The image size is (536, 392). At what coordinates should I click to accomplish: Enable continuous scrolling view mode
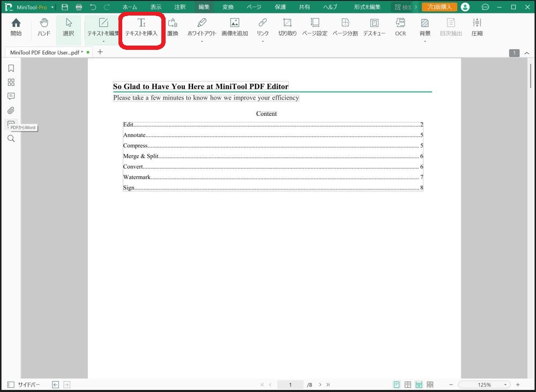tap(419, 385)
